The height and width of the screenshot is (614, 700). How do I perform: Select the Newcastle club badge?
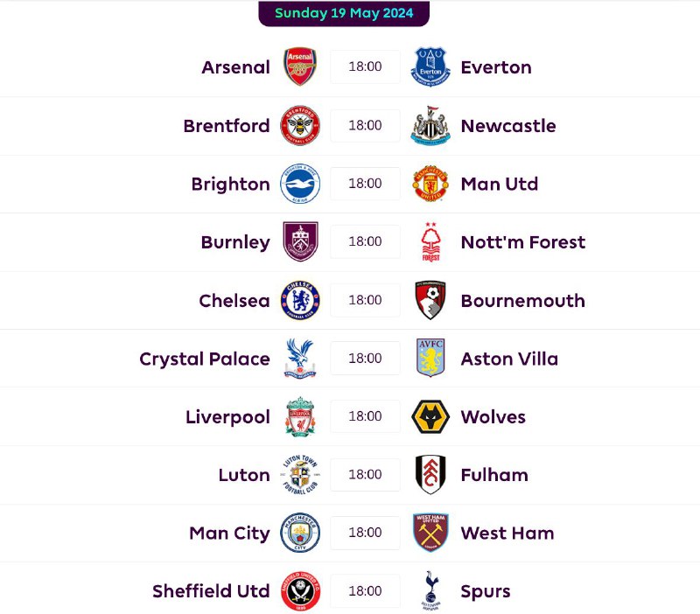tap(430, 125)
